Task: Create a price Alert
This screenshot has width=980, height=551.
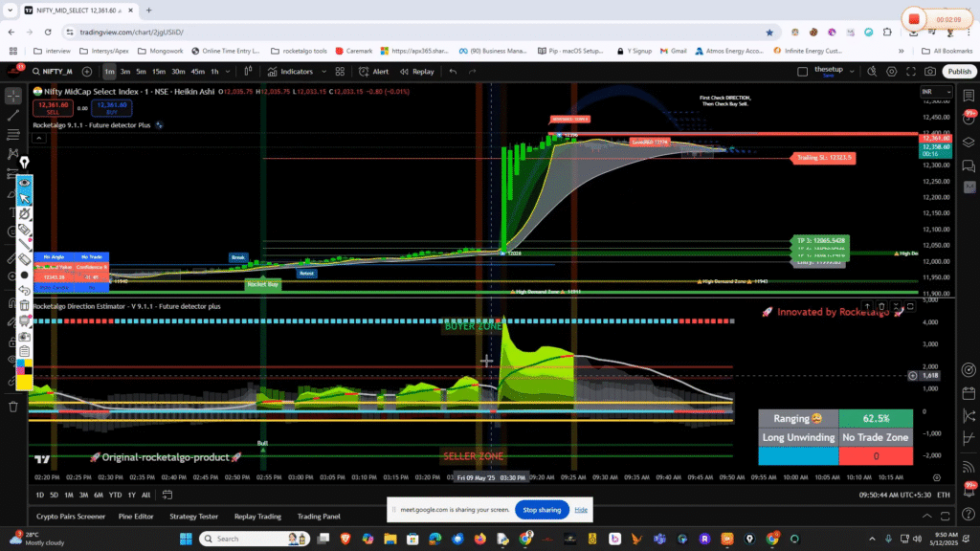Action: pos(374,72)
